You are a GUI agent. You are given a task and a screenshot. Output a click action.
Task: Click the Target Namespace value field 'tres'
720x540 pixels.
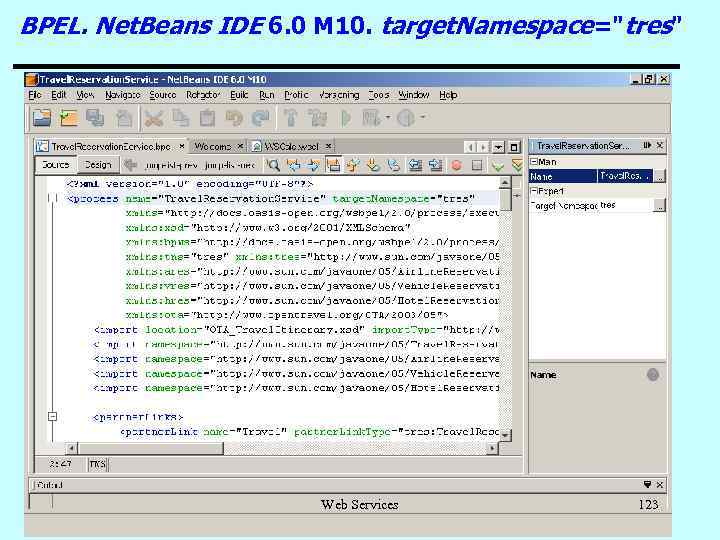point(626,205)
